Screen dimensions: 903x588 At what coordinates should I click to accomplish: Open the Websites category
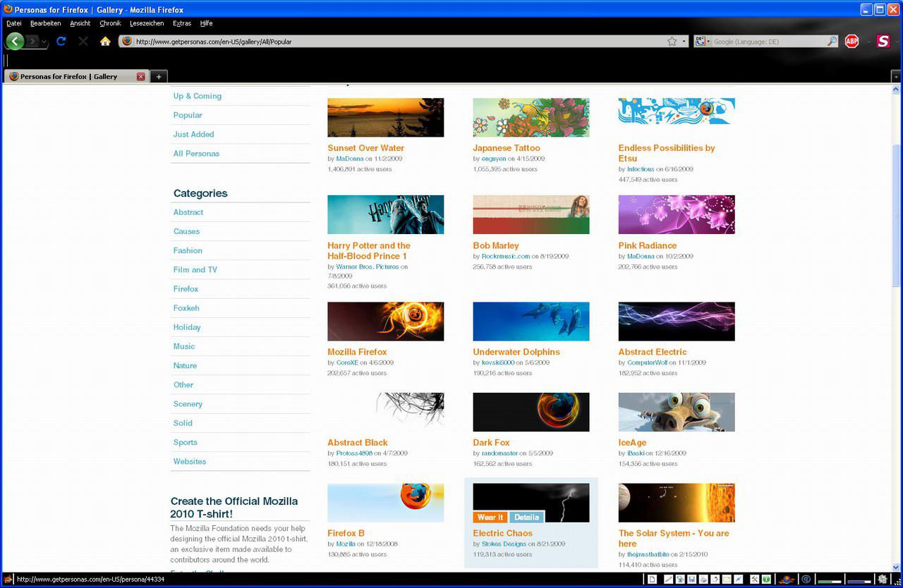190,462
